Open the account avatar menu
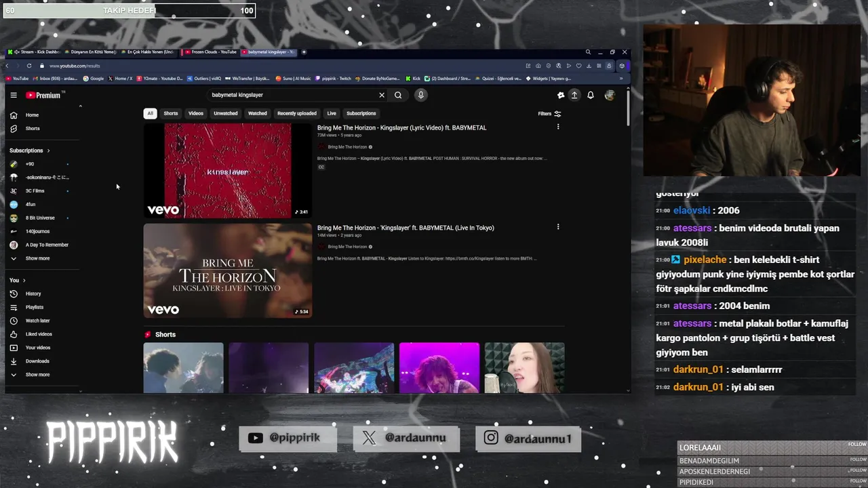This screenshot has height=488, width=868. [x=610, y=96]
